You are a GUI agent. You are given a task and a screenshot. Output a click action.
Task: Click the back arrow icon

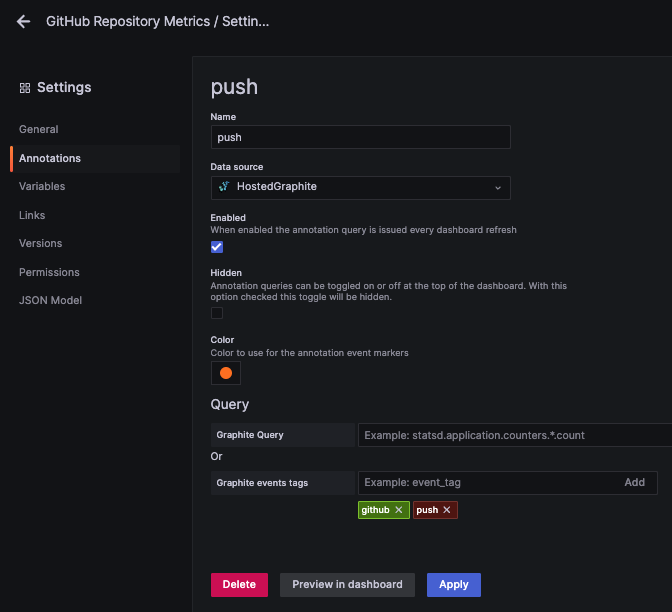tap(24, 21)
